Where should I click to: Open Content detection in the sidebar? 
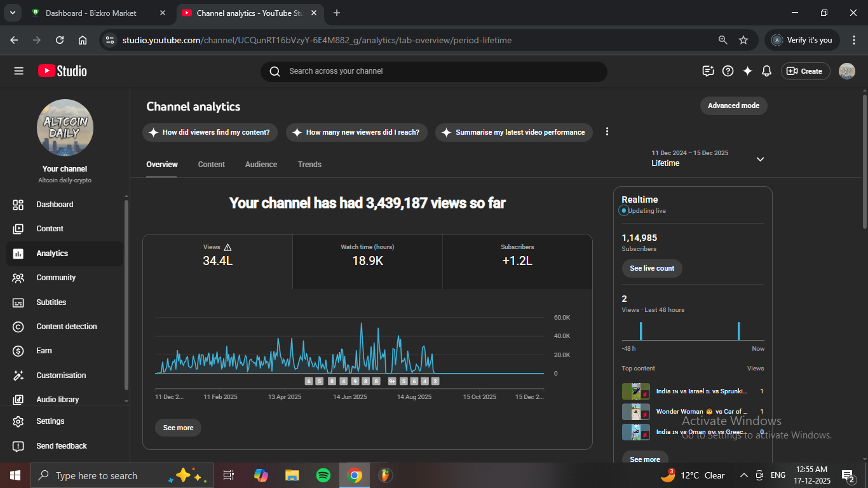pyautogui.click(x=66, y=327)
